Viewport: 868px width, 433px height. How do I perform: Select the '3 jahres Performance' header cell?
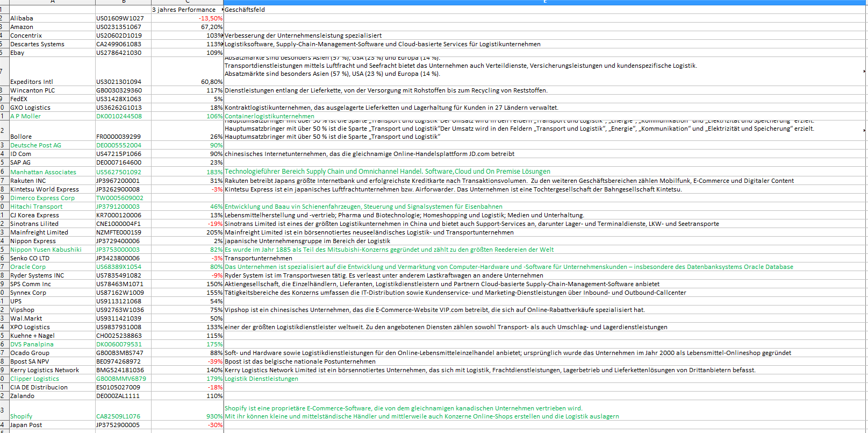[x=187, y=10]
